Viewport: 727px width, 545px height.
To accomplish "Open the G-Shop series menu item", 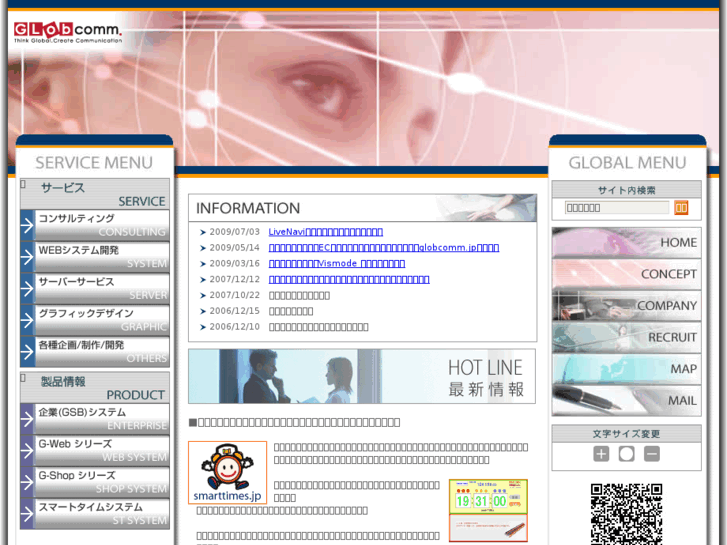I will [x=95, y=482].
